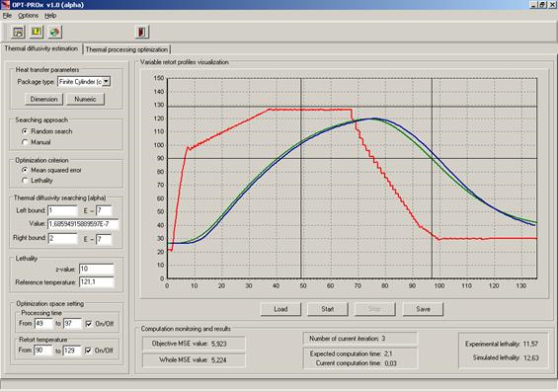The width and height of the screenshot is (558, 392).
Task: Click the Dimension button
Action: [43, 99]
